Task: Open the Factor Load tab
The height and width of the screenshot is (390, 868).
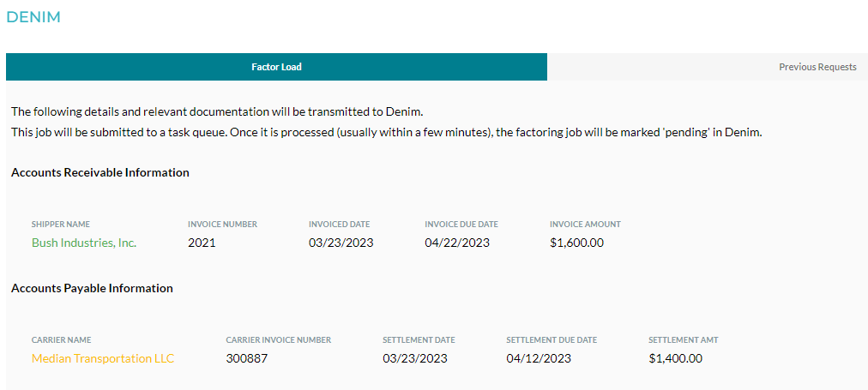Action: coord(276,67)
